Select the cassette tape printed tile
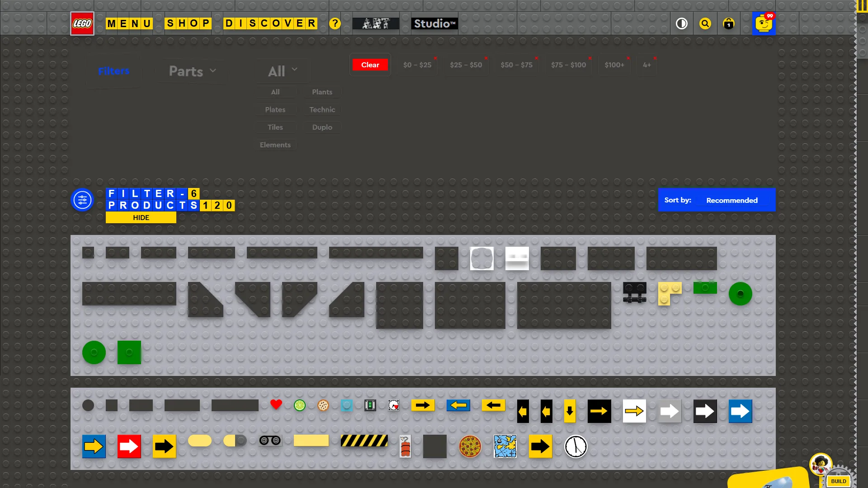868x488 pixels. pos(270,441)
